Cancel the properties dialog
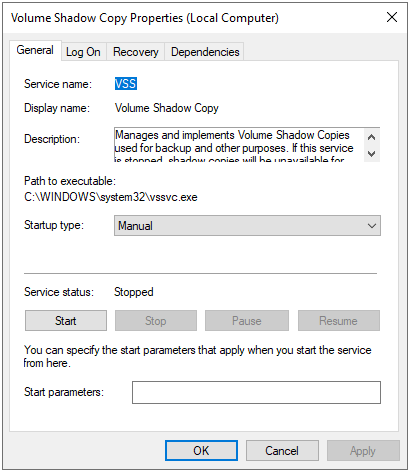 [x=282, y=451]
